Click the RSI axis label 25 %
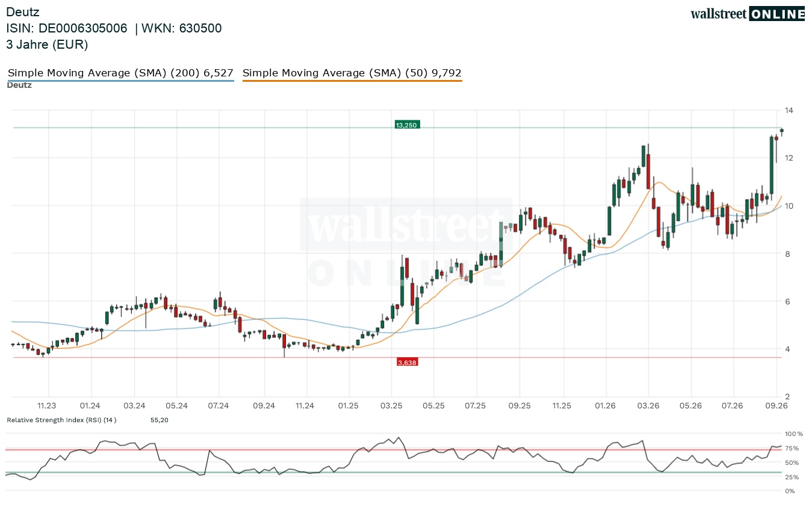 [792, 477]
